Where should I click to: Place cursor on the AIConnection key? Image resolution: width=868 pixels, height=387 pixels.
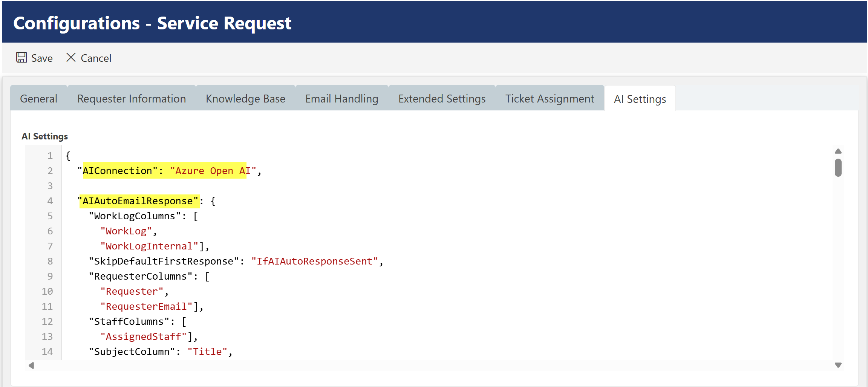click(117, 171)
